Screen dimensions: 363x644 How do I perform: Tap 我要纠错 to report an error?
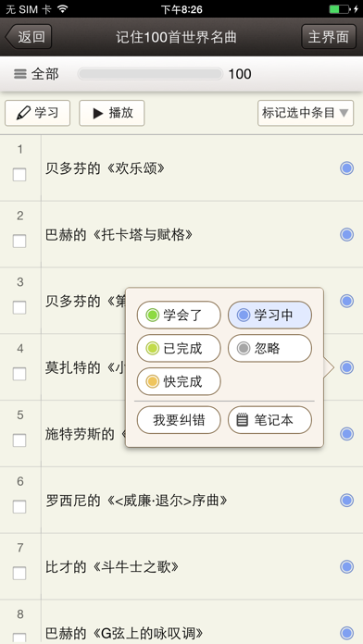click(179, 420)
